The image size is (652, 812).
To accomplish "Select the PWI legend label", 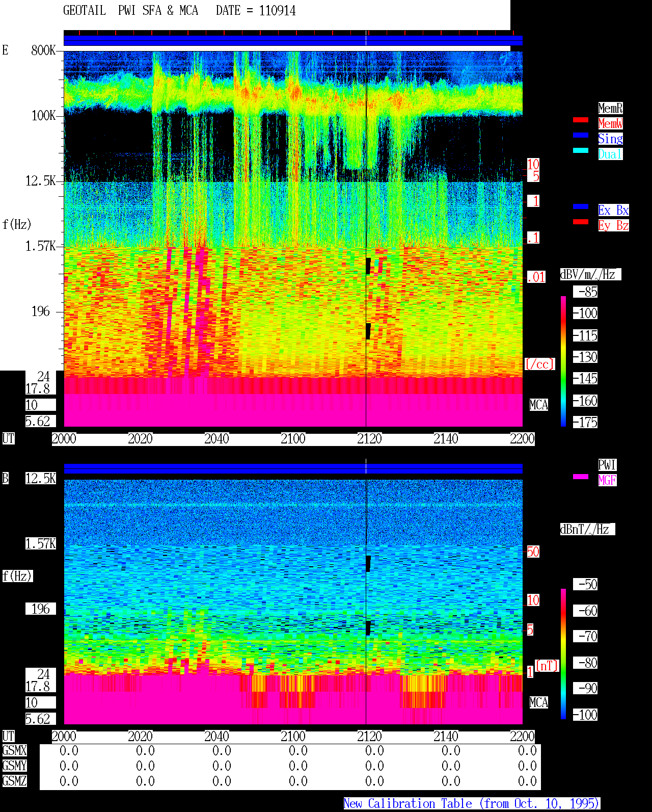I will [x=607, y=465].
